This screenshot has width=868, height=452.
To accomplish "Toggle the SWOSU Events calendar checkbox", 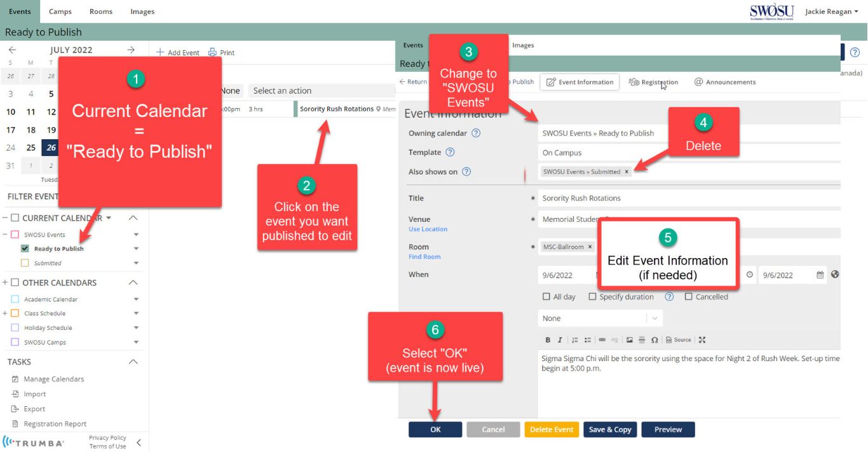I will click(15, 235).
